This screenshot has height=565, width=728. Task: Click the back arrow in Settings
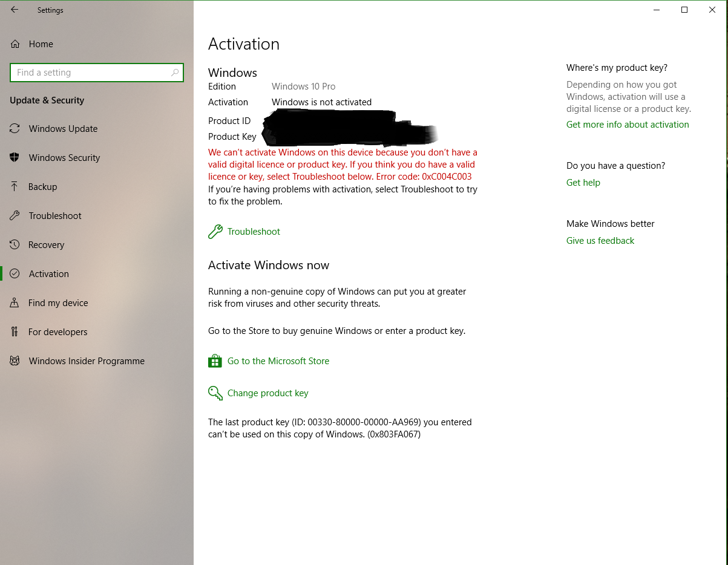click(15, 10)
